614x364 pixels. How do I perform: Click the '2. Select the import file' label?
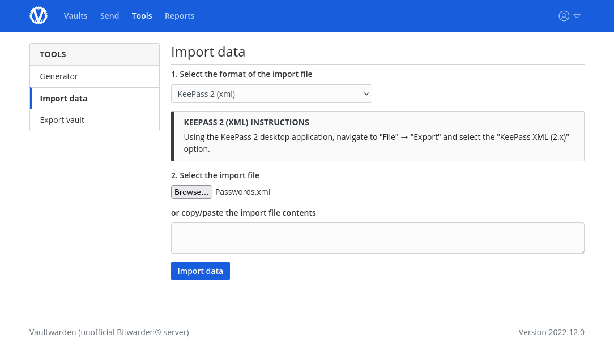[x=215, y=175]
